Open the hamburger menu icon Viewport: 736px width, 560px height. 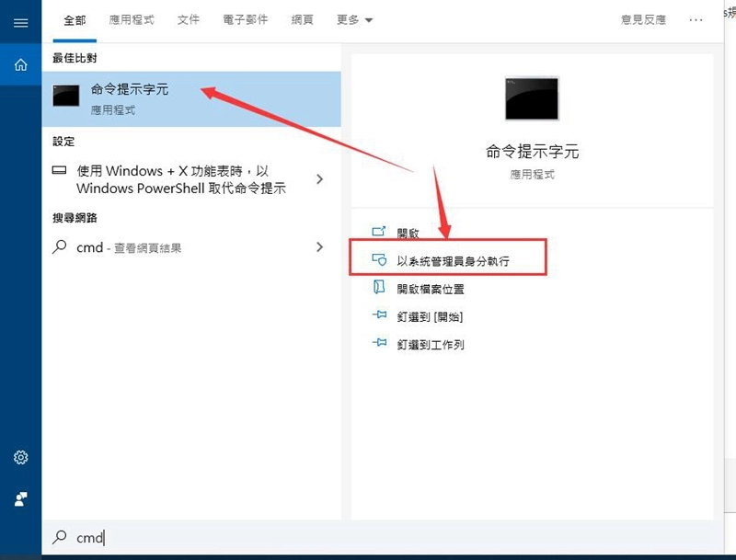click(x=20, y=22)
